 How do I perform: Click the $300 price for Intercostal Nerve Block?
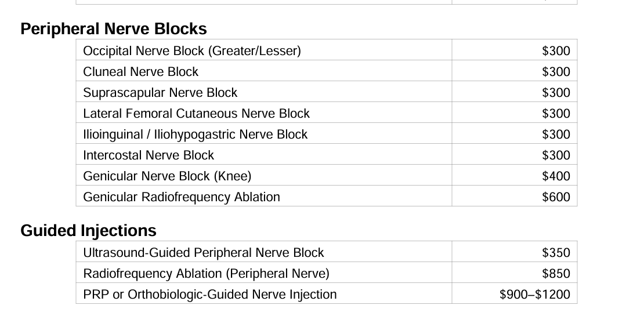coord(556,155)
